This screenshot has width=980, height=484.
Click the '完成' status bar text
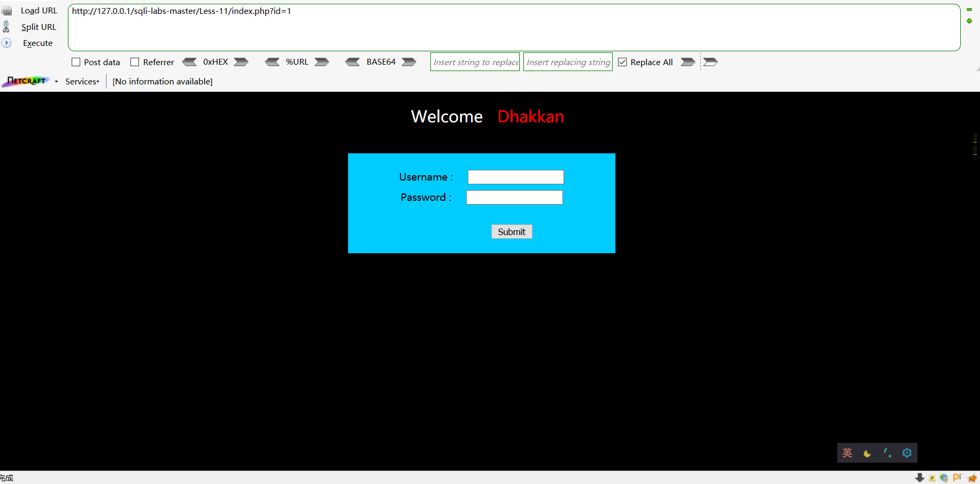[6, 478]
